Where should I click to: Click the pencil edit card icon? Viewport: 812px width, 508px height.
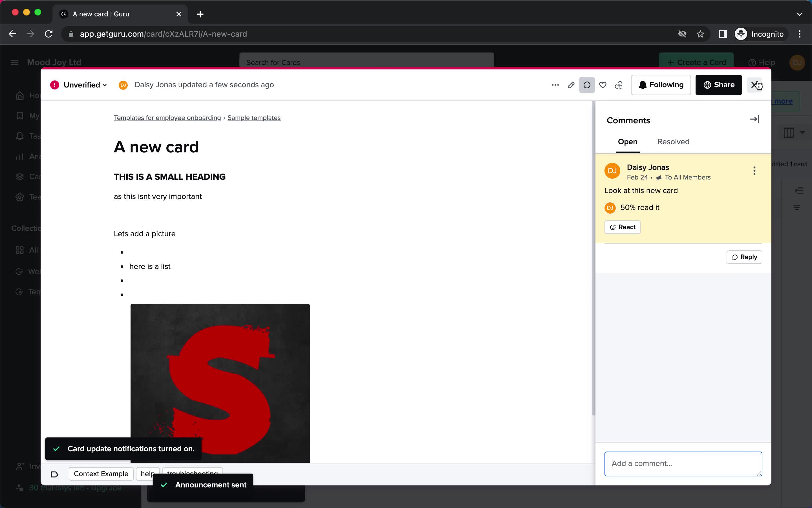pyautogui.click(x=571, y=85)
